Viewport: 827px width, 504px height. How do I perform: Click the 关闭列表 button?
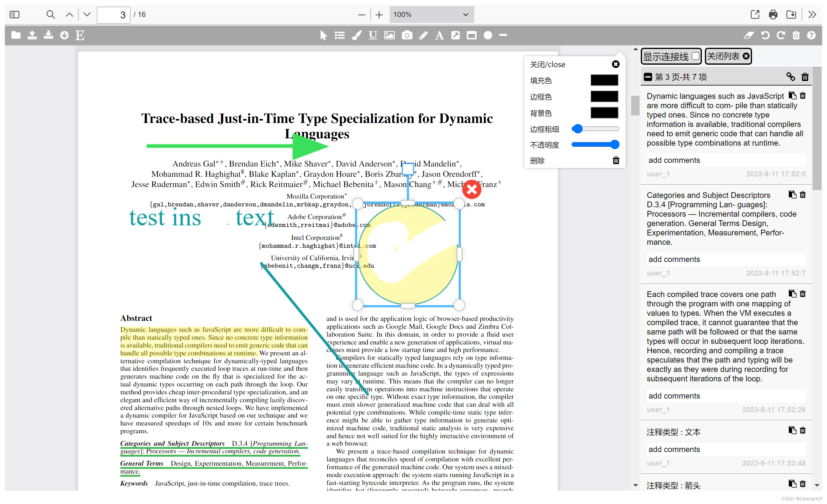(x=728, y=56)
